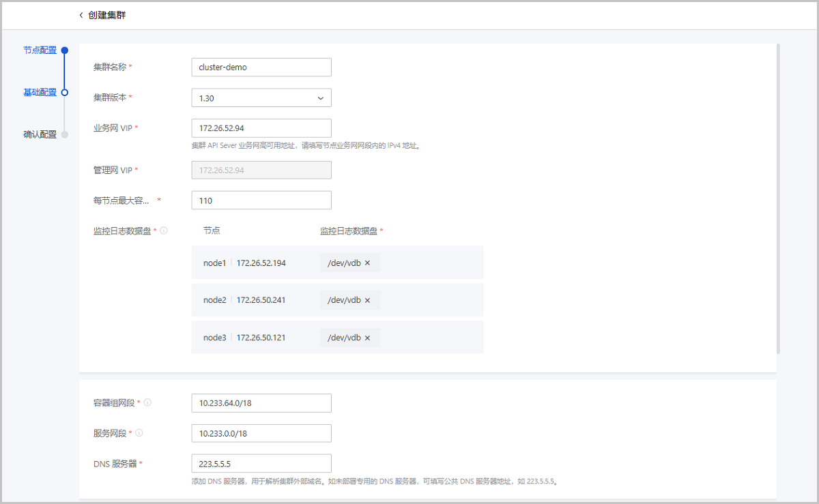The width and height of the screenshot is (819, 504).
Task: Click the DNS 服务器 field 223.5.5.5
Action: [261, 464]
